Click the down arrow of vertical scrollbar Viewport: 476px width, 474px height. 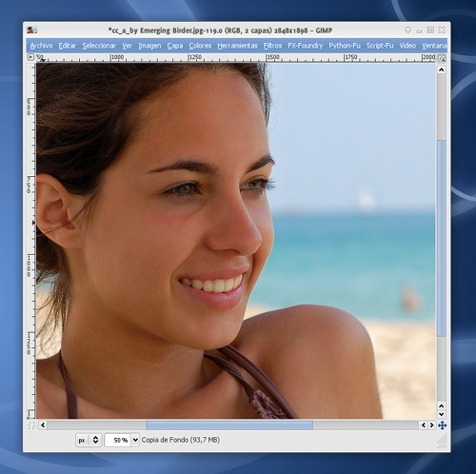point(442,414)
